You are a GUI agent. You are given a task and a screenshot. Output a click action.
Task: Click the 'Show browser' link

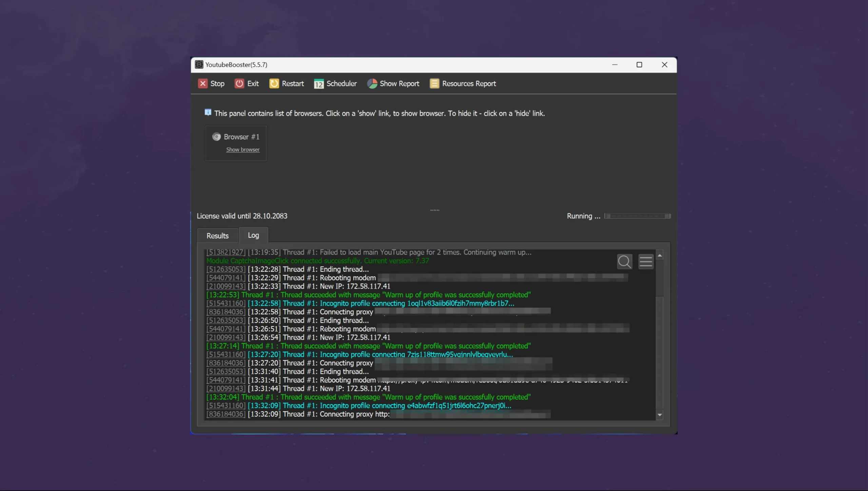[243, 150]
